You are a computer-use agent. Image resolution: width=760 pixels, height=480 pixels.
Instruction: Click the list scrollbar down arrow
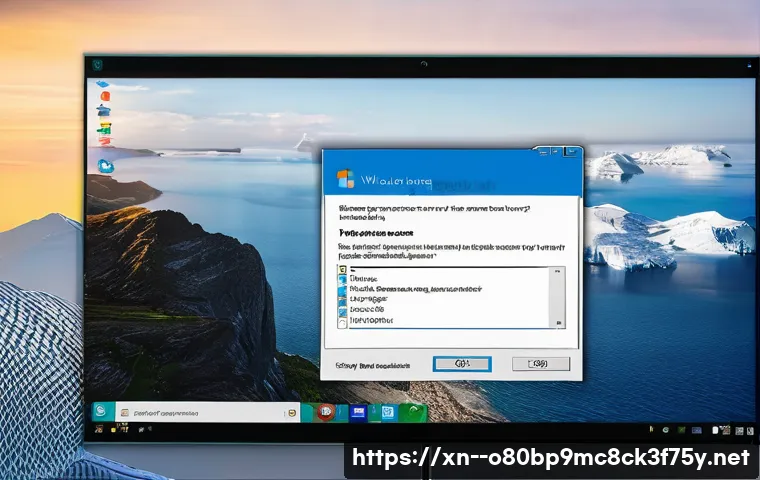coord(558,321)
